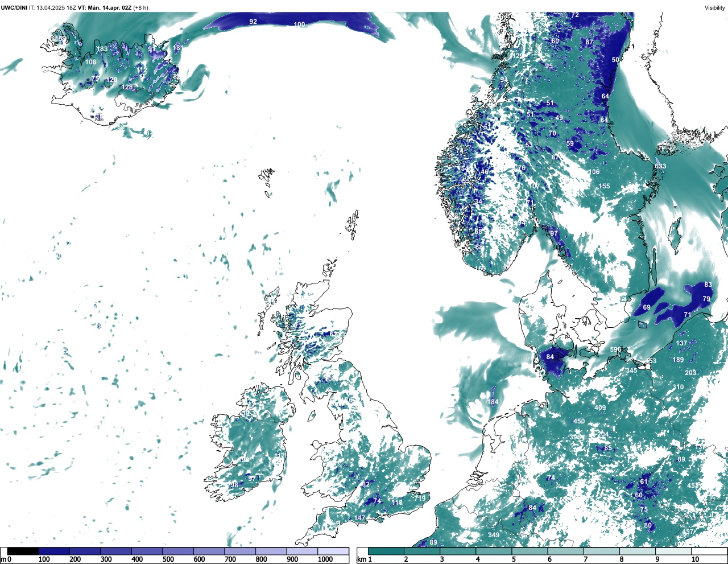Select the "Mán. 14.apr. 02Z" valid time
This screenshot has width=728, height=564.
[109, 7]
